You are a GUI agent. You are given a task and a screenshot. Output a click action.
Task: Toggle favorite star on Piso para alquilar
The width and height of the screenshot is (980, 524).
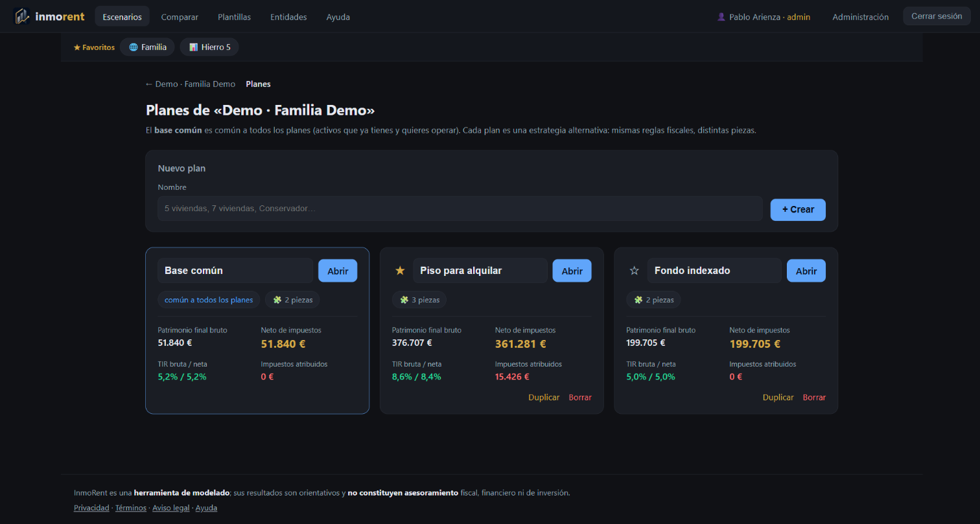[x=400, y=271]
